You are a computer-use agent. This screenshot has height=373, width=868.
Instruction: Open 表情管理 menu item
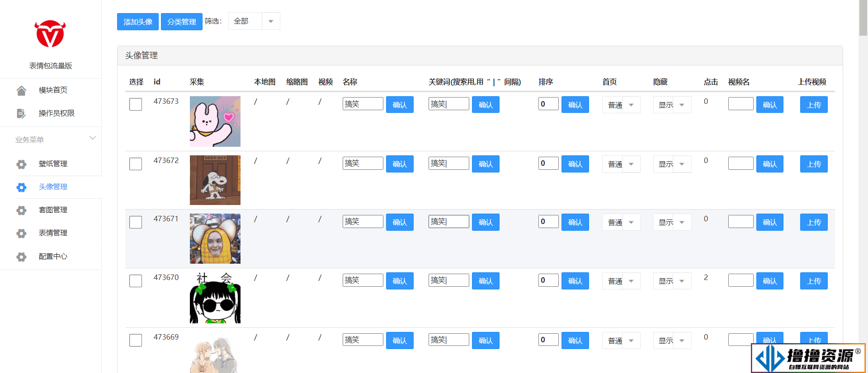(53, 233)
